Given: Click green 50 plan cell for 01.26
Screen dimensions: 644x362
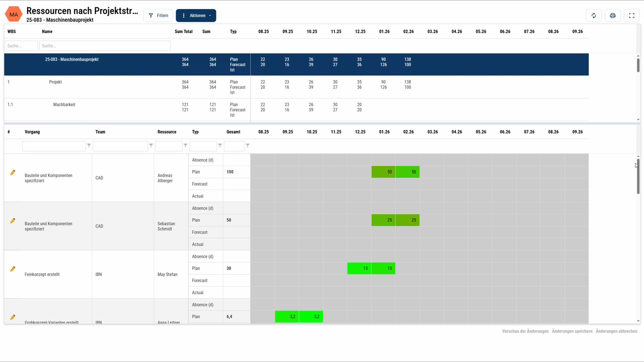Looking at the screenshot, I should [x=383, y=172].
